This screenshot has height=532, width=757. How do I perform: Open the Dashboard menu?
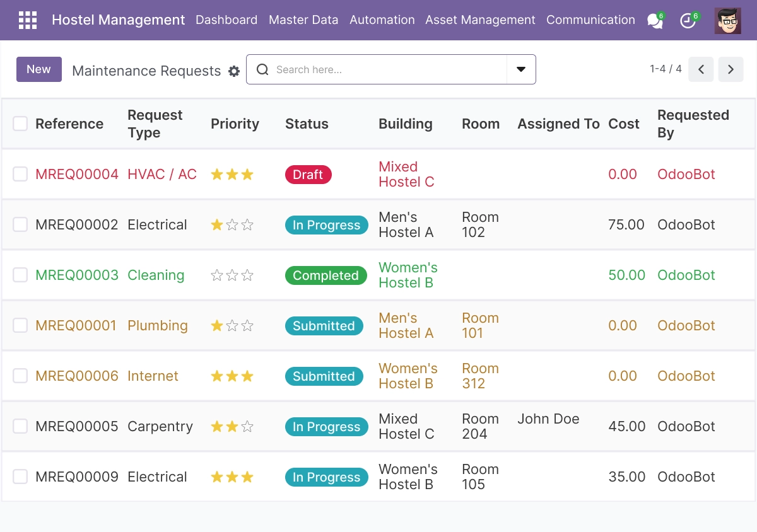pos(226,20)
